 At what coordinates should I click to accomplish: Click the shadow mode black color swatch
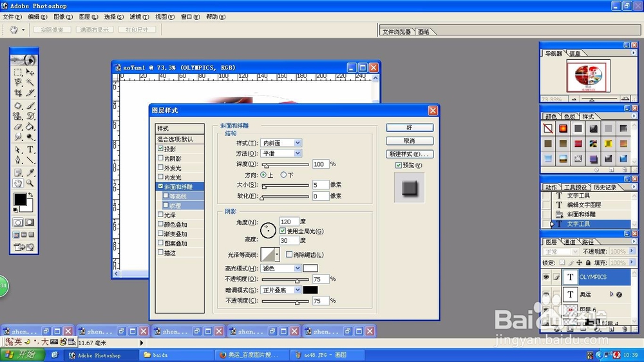(310, 290)
